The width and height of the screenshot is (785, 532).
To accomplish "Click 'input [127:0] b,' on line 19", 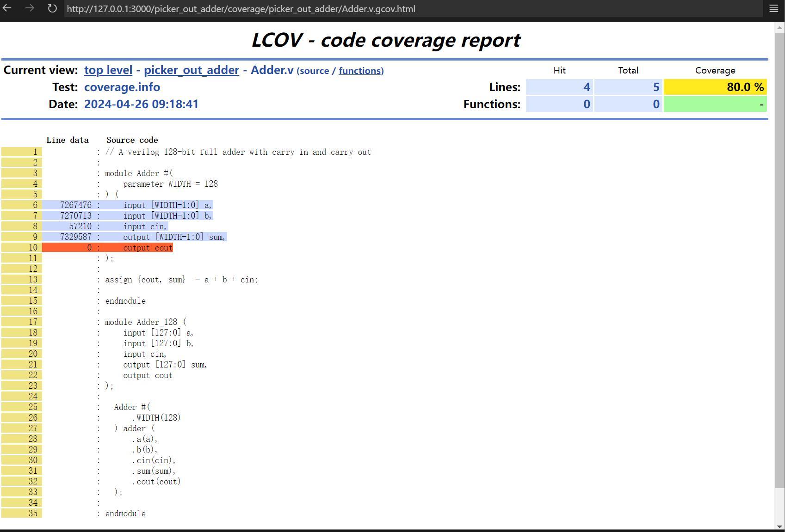I will tap(158, 343).
